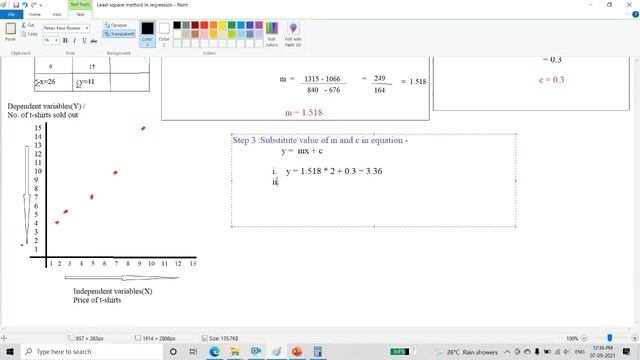
Task: Open PowerPoint from taskbar
Action: point(297,351)
